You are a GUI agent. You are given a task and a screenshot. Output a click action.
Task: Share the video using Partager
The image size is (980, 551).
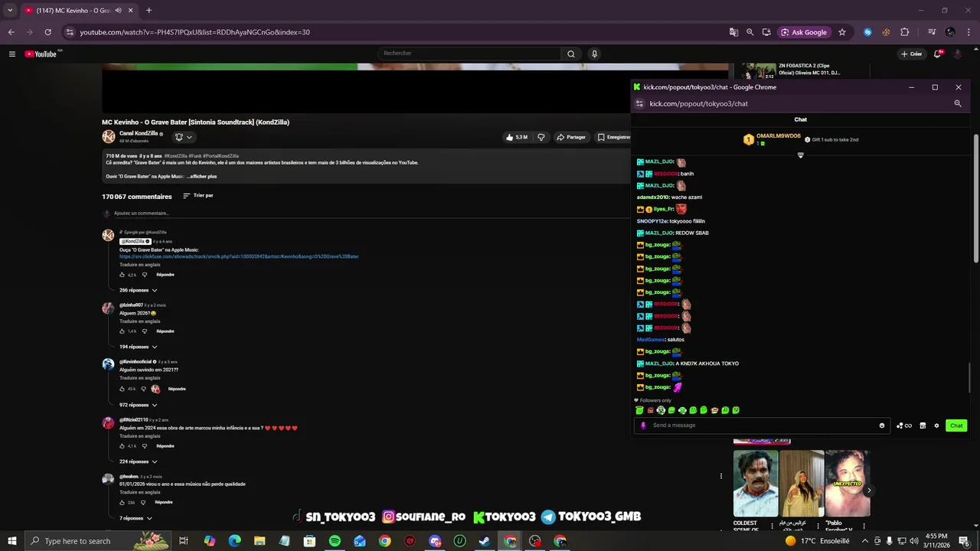tap(571, 137)
